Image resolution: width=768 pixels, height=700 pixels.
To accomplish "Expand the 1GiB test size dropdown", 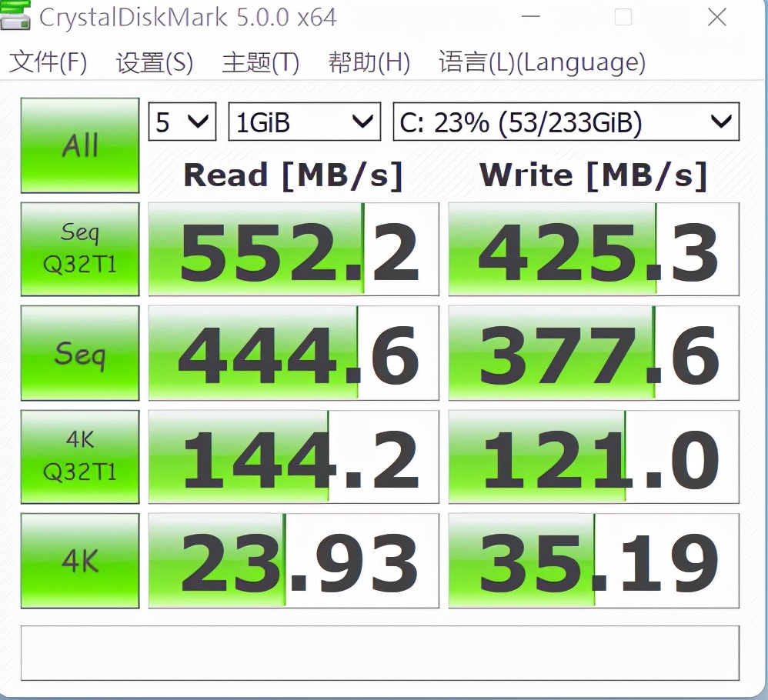I will tap(305, 122).
